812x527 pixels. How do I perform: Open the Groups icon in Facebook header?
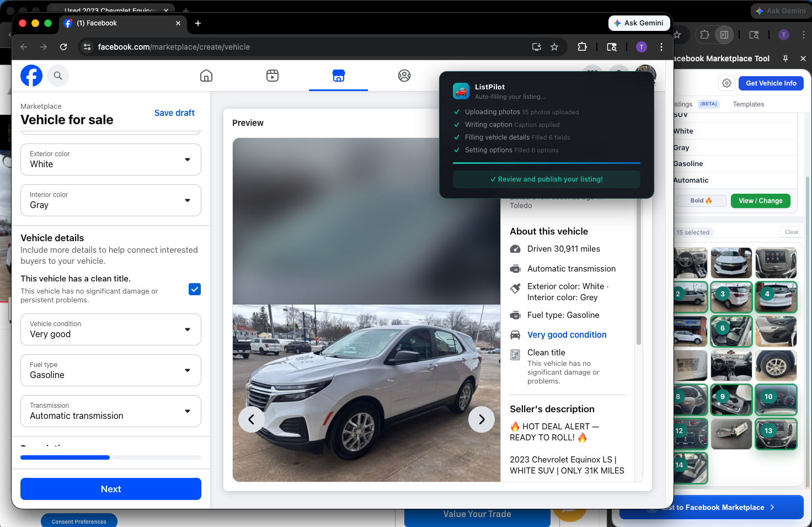pyautogui.click(x=404, y=76)
